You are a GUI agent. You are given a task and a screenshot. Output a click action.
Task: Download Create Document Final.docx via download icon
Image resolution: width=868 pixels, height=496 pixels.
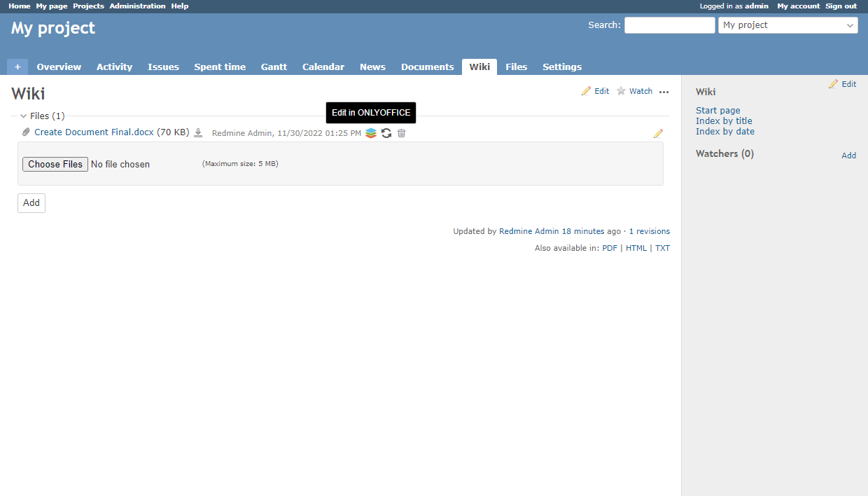pos(198,132)
